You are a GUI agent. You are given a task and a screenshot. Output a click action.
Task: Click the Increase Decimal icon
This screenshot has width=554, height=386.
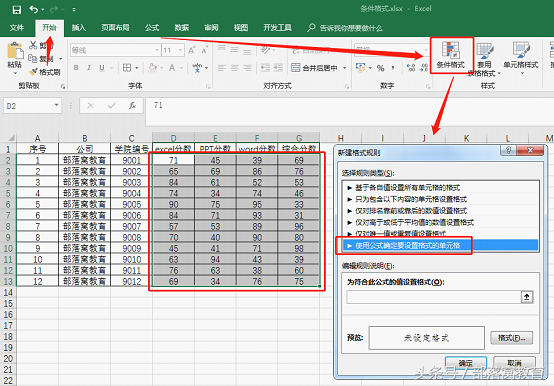[x=411, y=67]
